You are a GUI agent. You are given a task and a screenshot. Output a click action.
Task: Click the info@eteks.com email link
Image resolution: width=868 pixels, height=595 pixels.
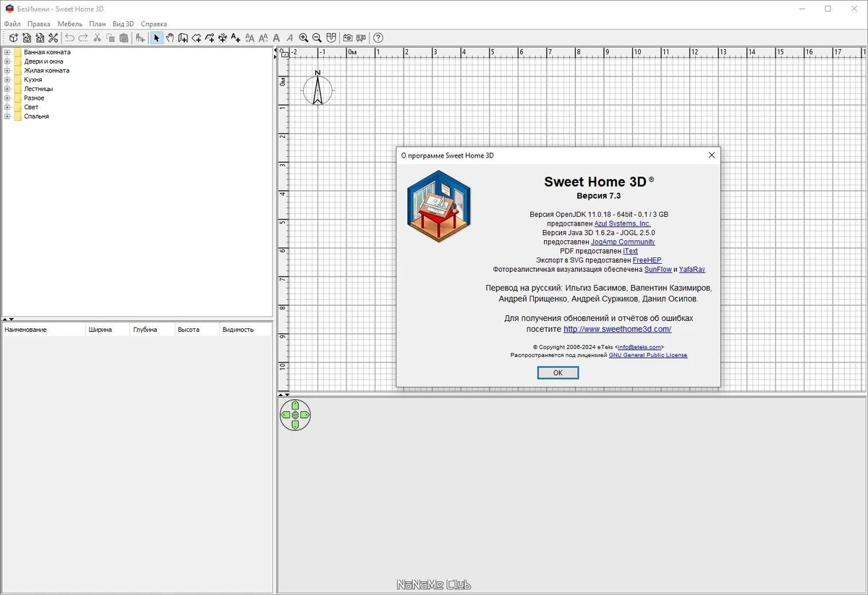click(639, 347)
